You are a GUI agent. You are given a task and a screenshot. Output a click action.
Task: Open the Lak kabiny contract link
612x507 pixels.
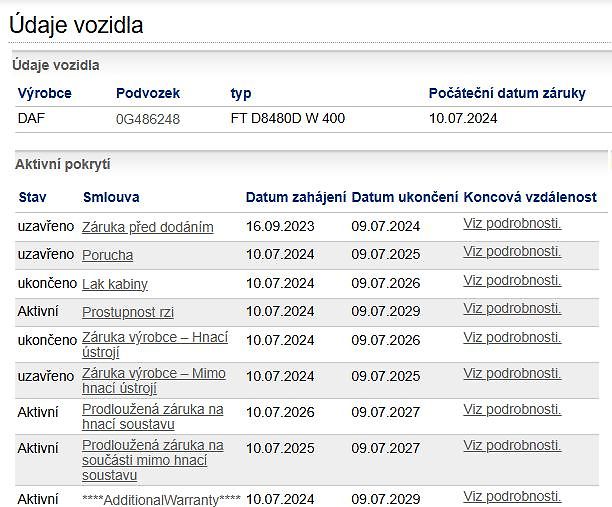(x=115, y=284)
